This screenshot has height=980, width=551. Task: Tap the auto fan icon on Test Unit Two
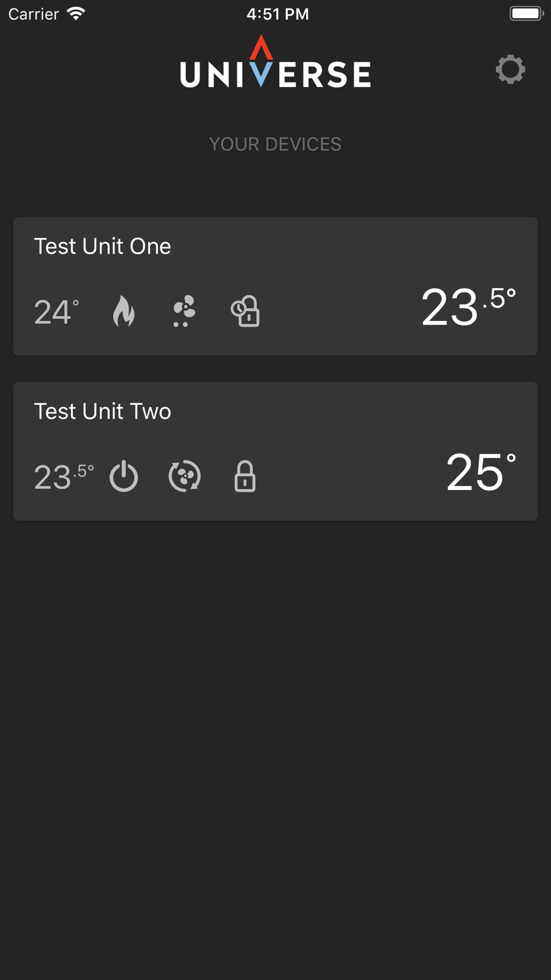(x=185, y=476)
